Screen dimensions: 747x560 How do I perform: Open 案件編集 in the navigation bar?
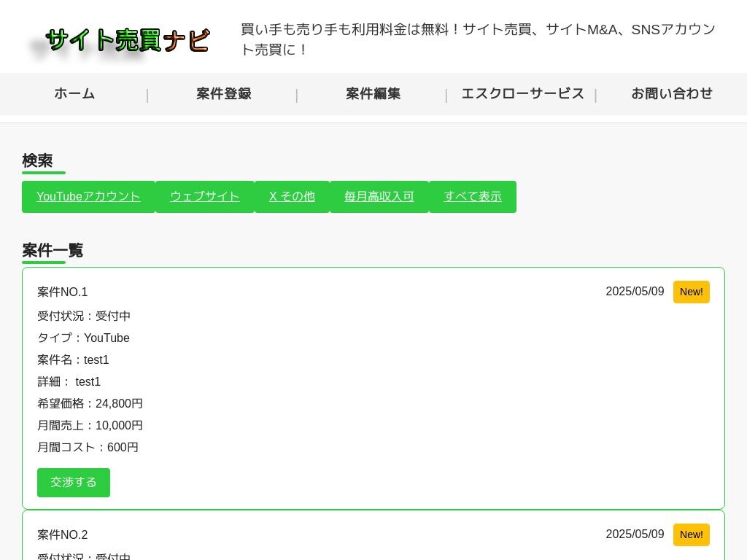coord(373,94)
